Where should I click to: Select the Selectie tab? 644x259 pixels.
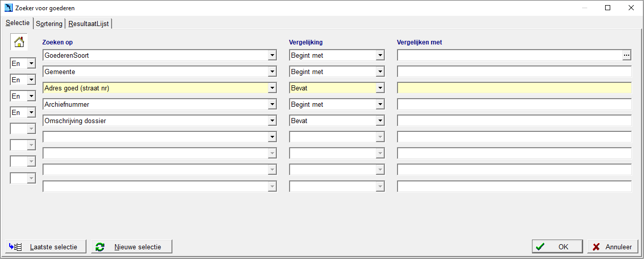coord(17,23)
